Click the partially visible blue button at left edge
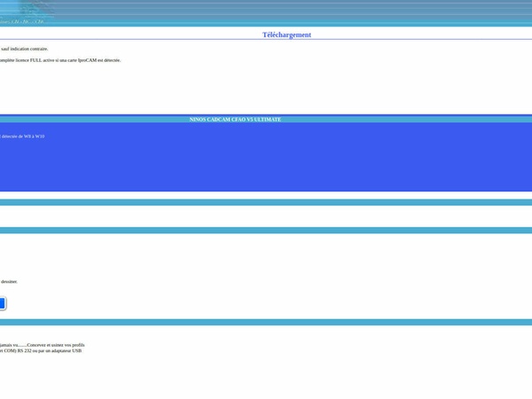Image resolution: width=532 pixels, height=399 pixels. pyautogui.click(x=3, y=303)
